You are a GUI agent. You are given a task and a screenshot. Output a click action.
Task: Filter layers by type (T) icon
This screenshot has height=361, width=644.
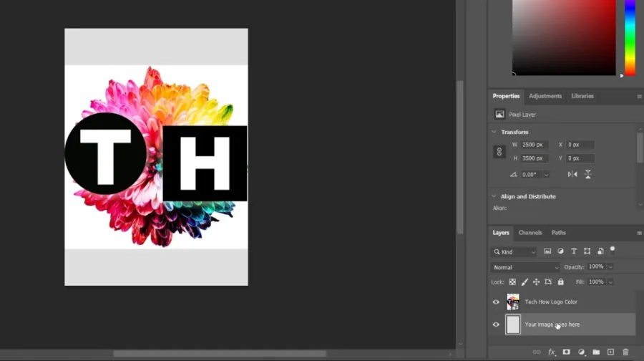tap(574, 251)
